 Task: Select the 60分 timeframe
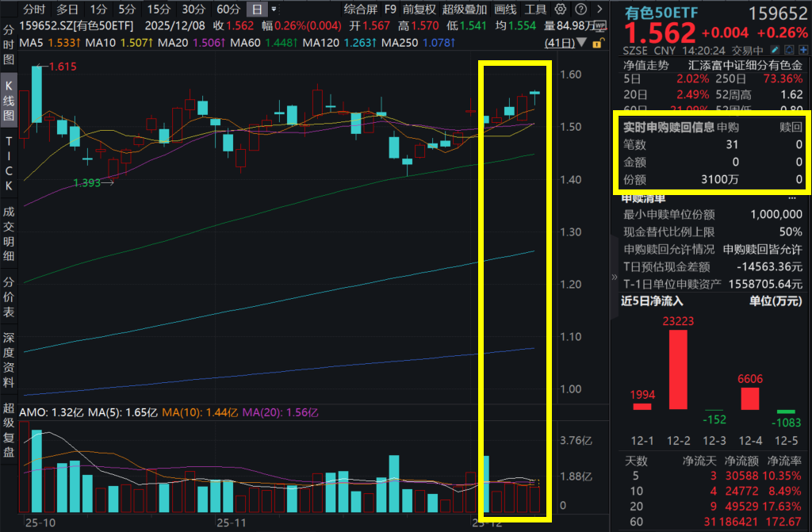click(228, 8)
